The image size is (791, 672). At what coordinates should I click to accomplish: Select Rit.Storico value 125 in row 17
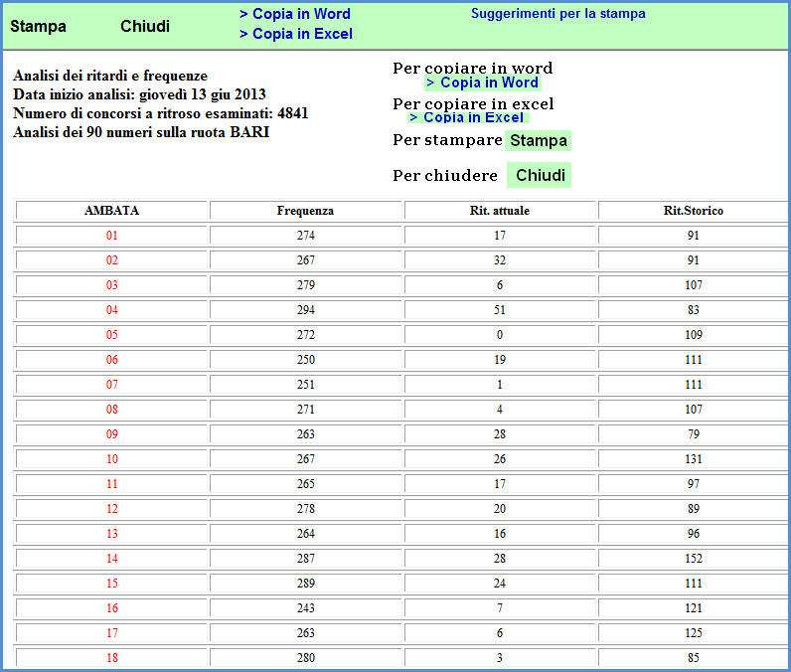694,632
